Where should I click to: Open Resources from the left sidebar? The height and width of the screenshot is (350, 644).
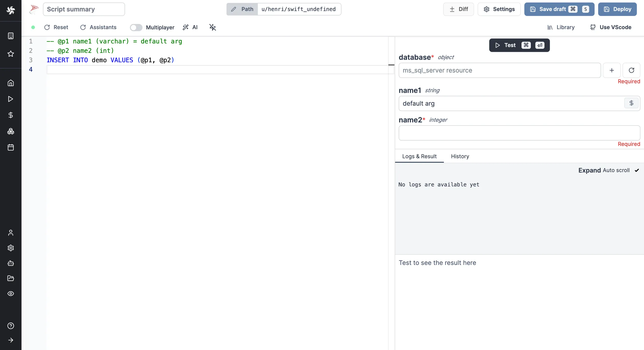tap(11, 131)
